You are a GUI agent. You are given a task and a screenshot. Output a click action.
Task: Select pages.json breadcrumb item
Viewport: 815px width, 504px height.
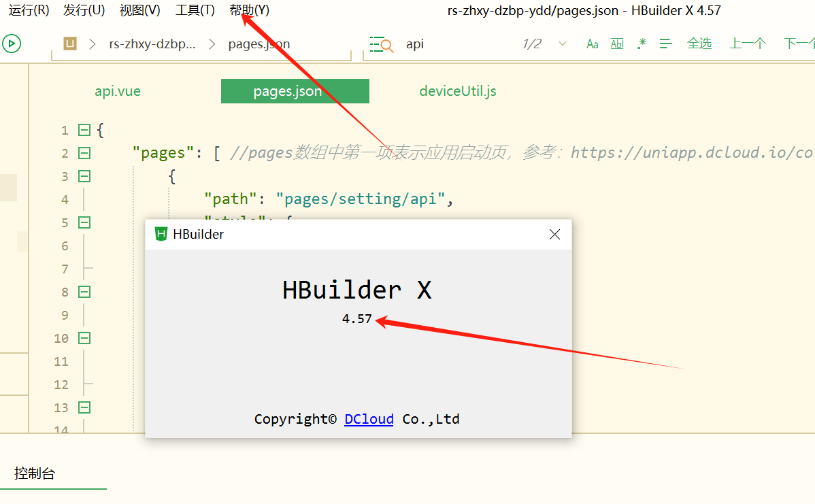tap(259, 44)
